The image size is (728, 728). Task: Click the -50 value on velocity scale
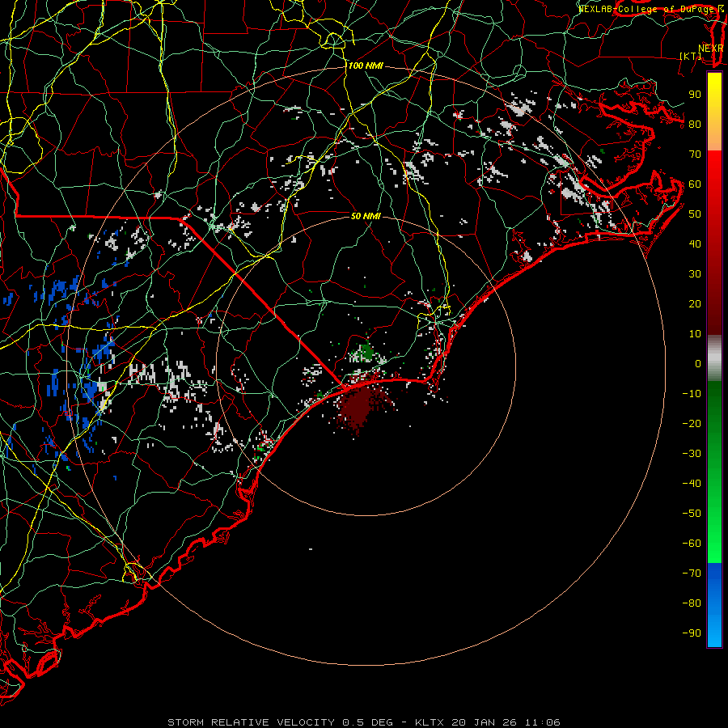tap(692, 514)
